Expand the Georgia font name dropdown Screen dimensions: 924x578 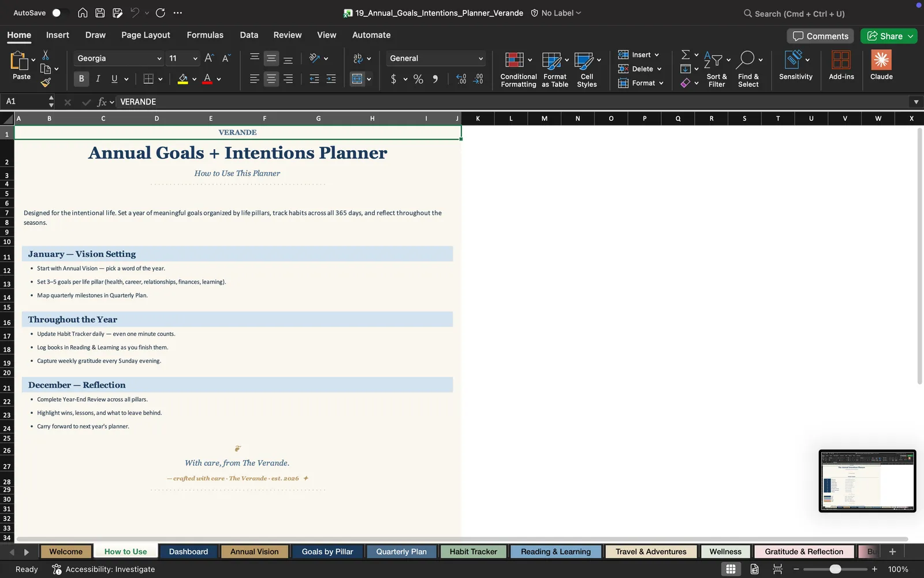coord(159,58)
